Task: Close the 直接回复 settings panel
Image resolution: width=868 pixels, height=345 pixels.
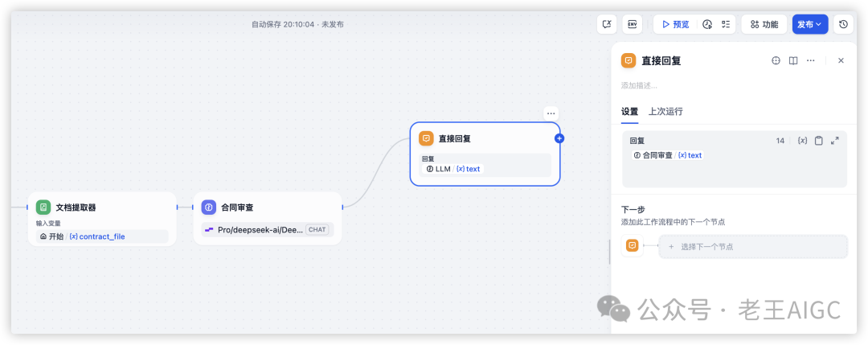Action: pos(841,60)
